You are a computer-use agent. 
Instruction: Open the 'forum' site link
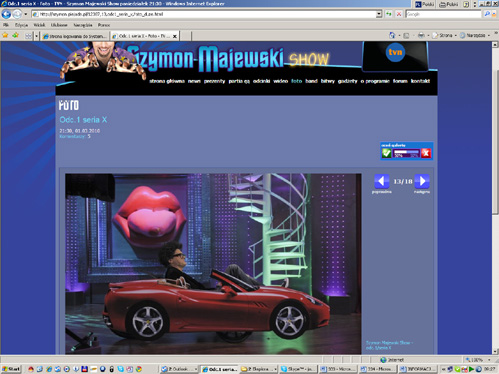[x=400, y=81]
